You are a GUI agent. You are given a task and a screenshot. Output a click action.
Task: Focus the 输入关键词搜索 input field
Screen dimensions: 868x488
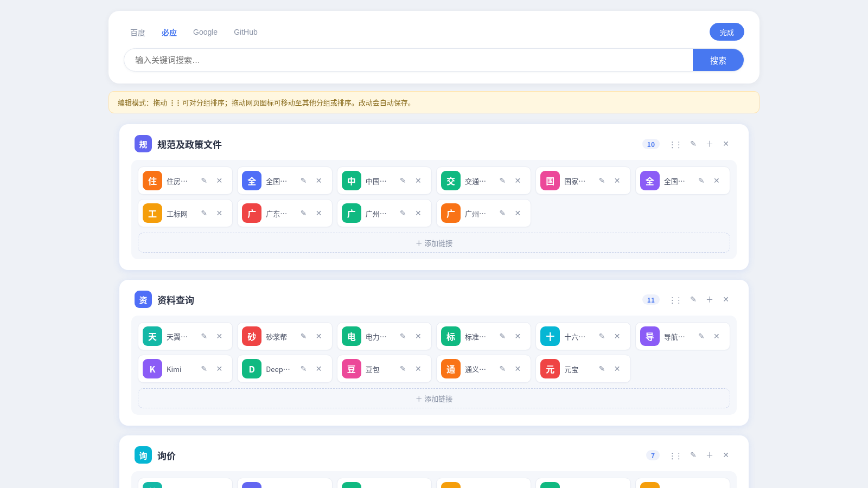pos(409,60)
